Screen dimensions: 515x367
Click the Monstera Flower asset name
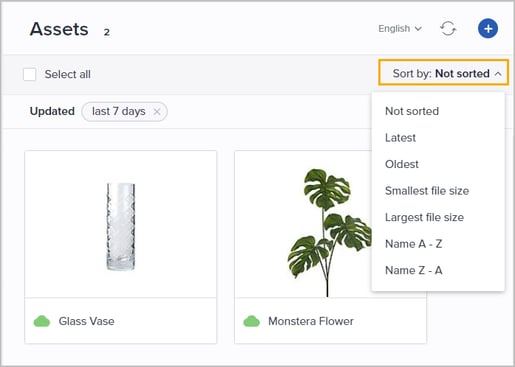click(311, 321)
